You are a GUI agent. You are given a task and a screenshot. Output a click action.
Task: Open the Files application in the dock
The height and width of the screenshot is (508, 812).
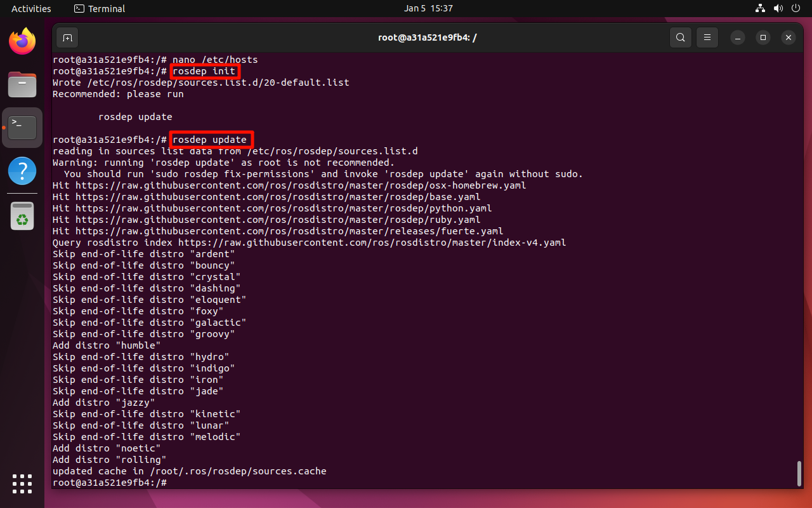pos(22,84)
